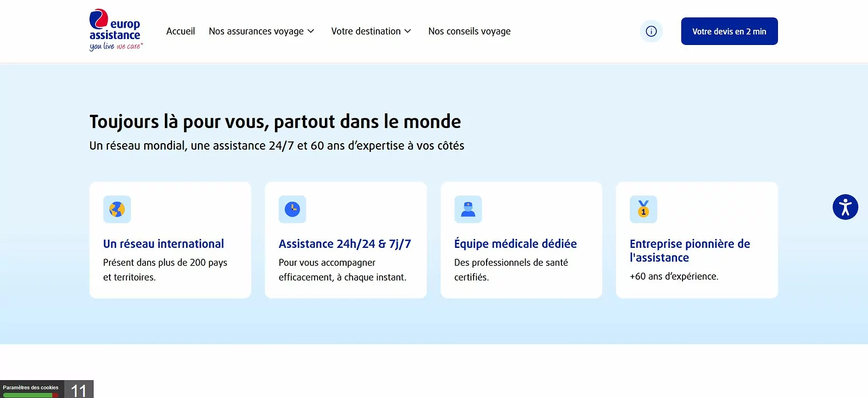Screen dimensions: 868x398
Task: Click the medical staff icon
Action: 468,209
